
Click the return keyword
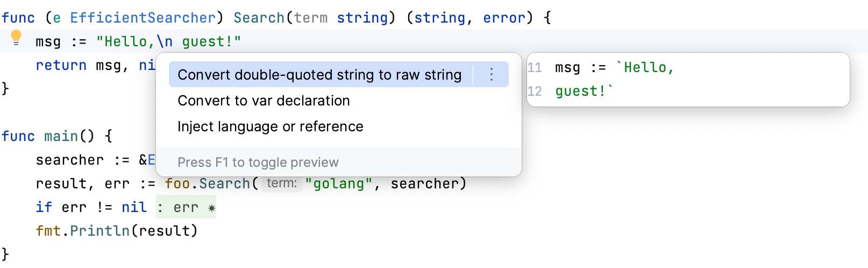[x=61, y=65]
